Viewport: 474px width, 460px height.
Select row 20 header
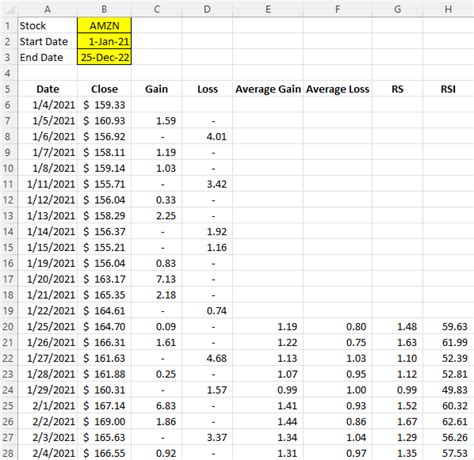coord(8,326)
